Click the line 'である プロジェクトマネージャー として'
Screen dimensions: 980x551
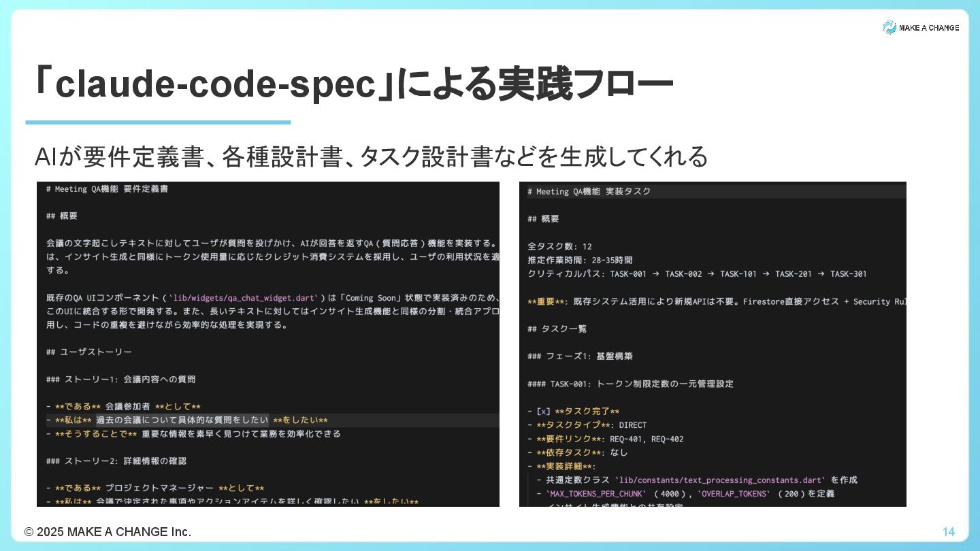(x=155, y=488)
